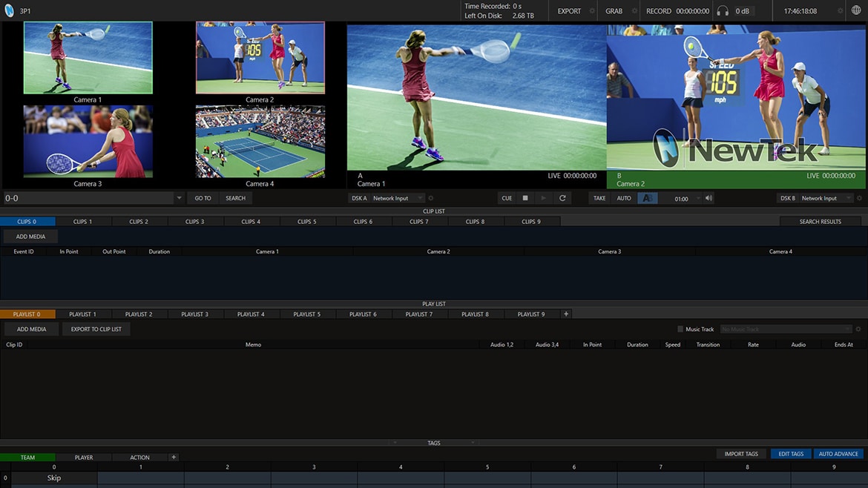Switch to the Clips 3 tab
This screenshot has height=488, width=868.
(x=195, y=222)
